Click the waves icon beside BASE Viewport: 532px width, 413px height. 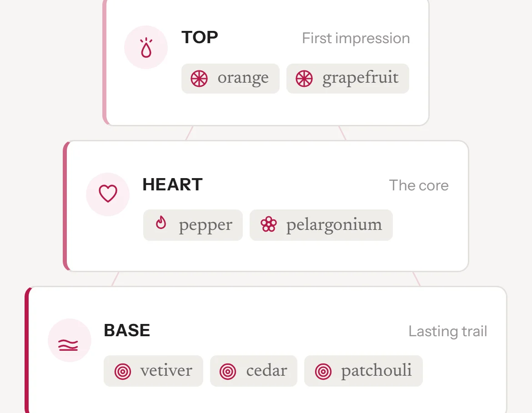(x=68, y=345)
